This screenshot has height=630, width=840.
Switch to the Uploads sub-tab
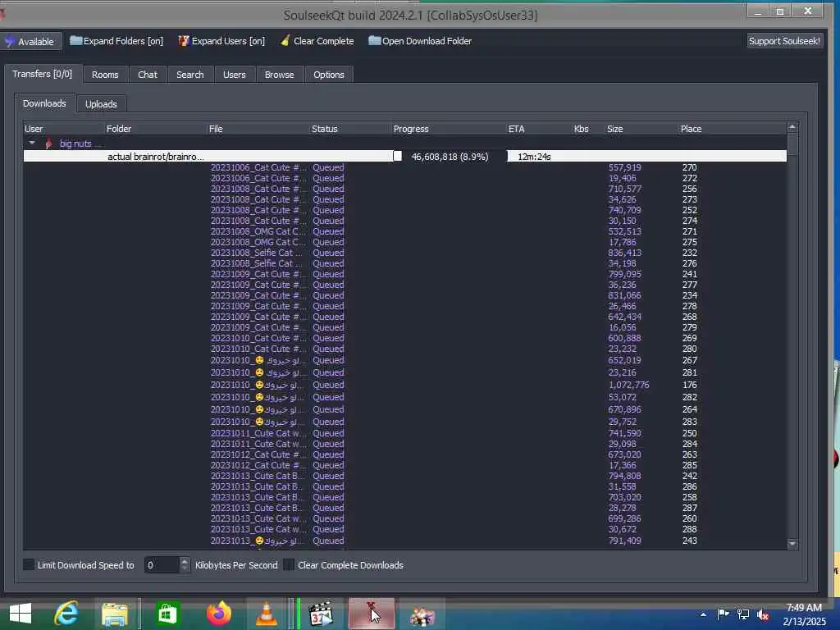point(101,104)
